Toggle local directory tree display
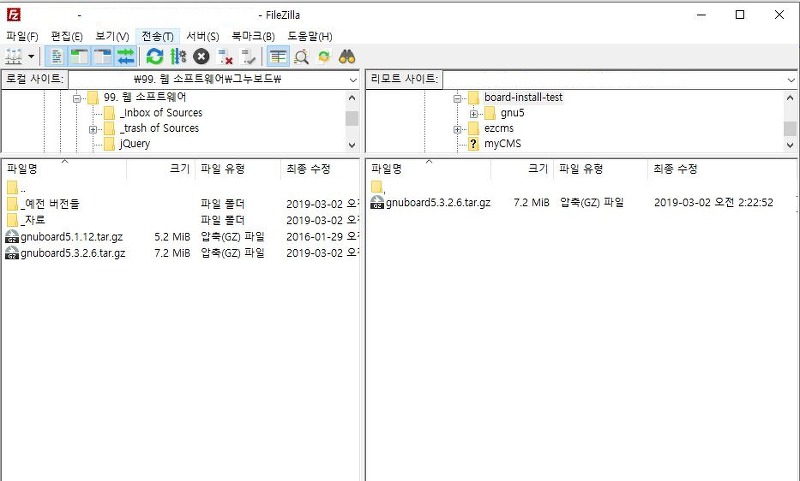The width and height of the screenshot is (800, 481). 80,57
